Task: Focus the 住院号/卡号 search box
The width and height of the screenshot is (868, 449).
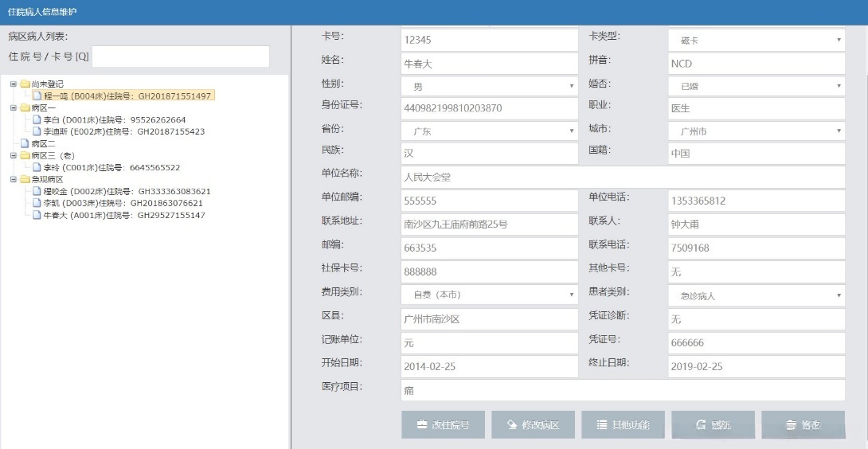Action: 181,57
